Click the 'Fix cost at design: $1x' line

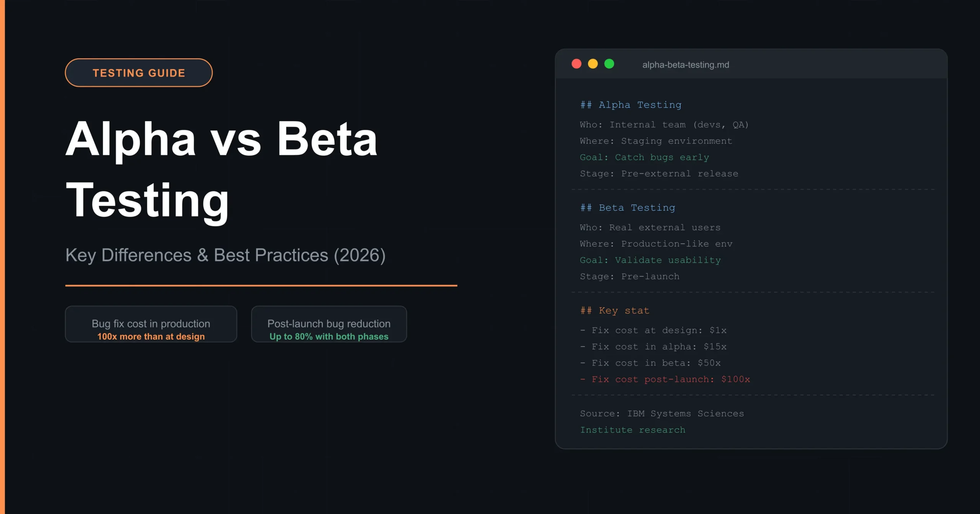point(653,331)
